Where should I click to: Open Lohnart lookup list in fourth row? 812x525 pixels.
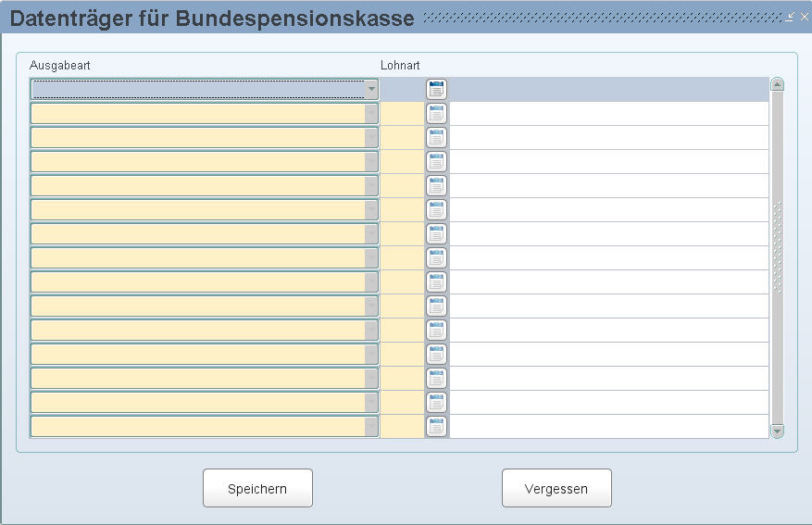(x=436, y=161)
